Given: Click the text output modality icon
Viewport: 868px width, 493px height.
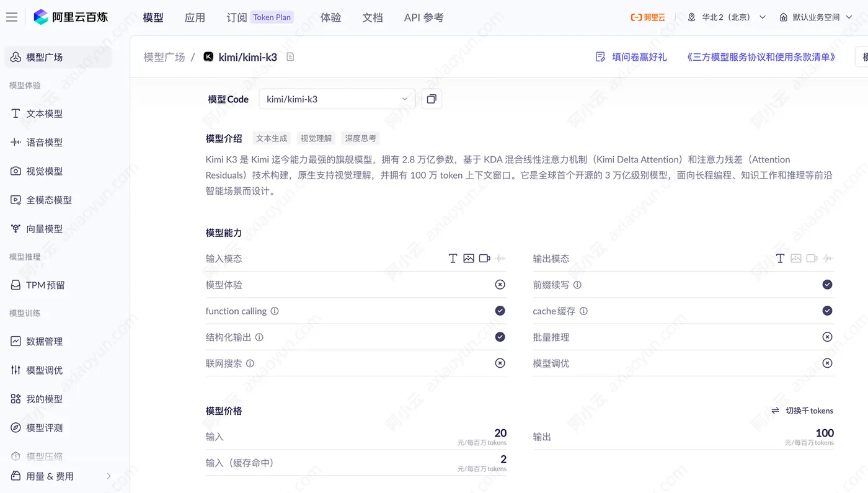Looking at the screenshot, I should pos(780,259).
